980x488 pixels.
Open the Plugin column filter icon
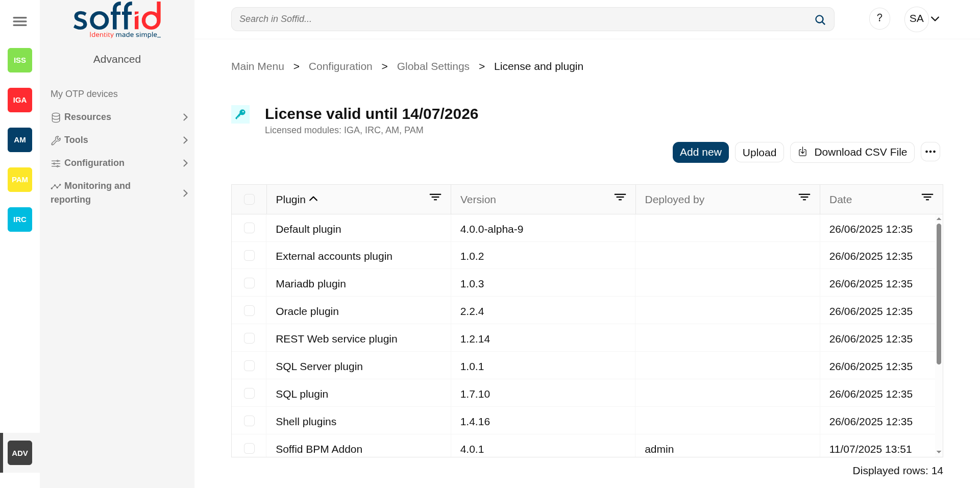[435, 197]
